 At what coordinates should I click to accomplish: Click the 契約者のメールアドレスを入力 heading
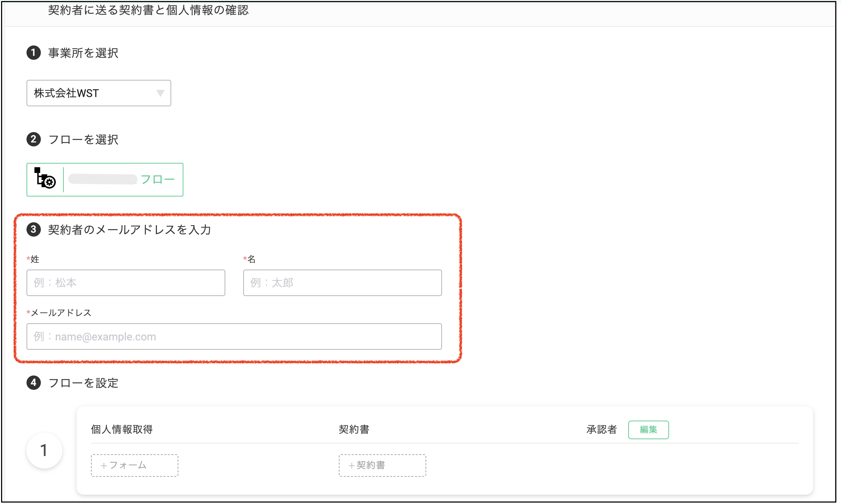(130, 230)
